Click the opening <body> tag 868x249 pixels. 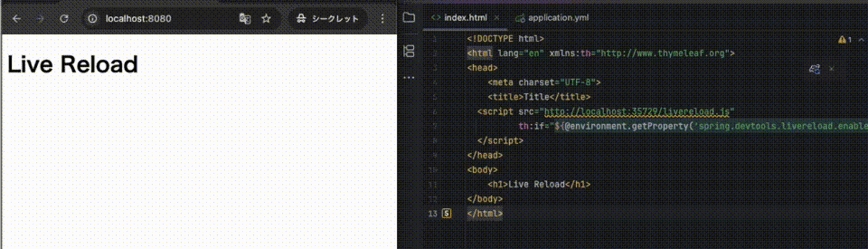click(x=482, y=170)
